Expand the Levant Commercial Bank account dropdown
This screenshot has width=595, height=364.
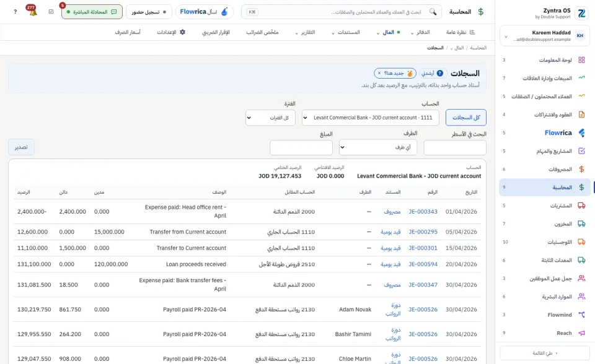[371, 118]
